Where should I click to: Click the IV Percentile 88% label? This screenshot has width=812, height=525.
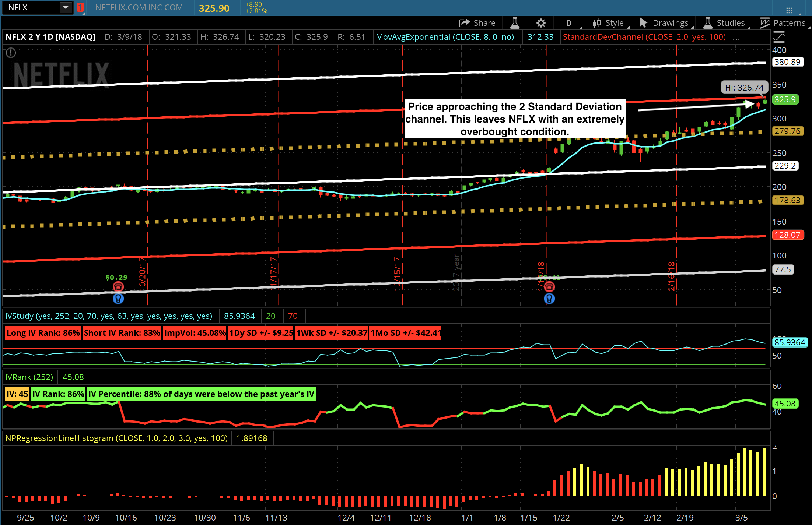click(201, 394)
